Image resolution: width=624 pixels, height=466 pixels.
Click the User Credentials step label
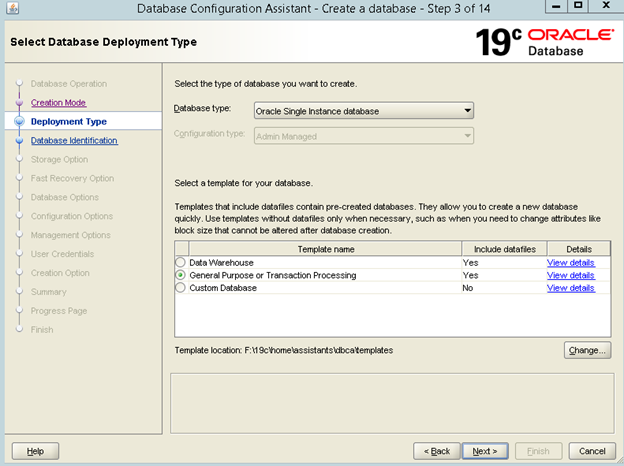click(x=62, y=254)
